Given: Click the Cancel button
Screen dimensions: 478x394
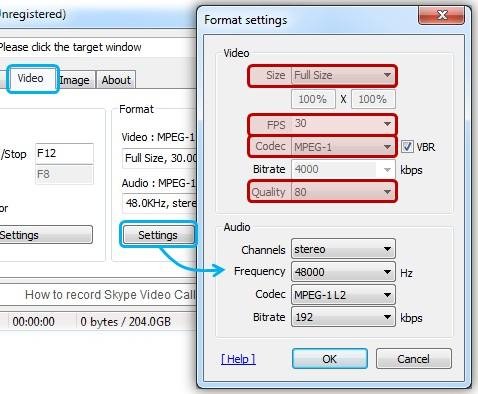Looking at the screenshot, I should point(414,359).
